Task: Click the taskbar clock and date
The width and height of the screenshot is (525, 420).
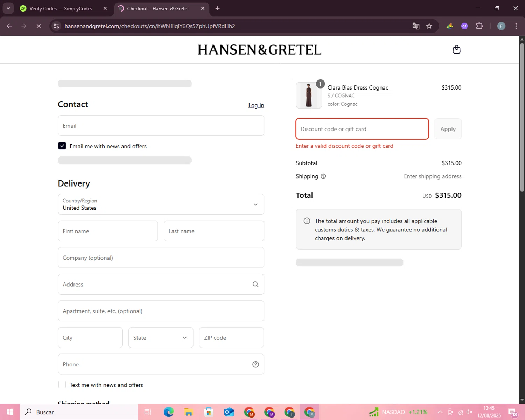Action: click(x=489, y=412)
